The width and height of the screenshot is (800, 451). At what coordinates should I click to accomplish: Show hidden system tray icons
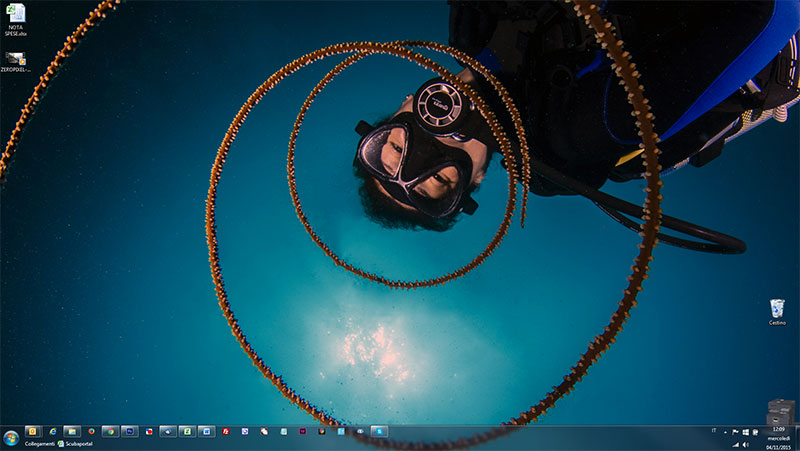click(x=723, y=432)
